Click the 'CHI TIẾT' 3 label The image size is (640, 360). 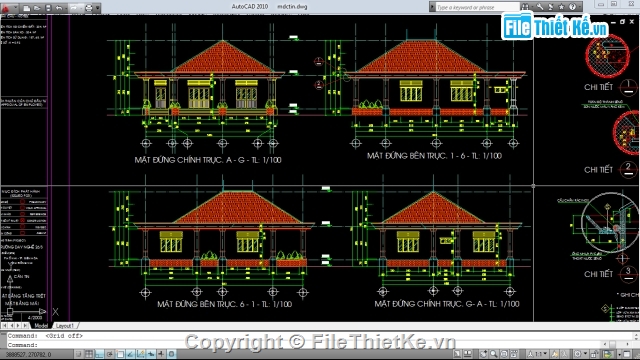click(x=598, y=274)
